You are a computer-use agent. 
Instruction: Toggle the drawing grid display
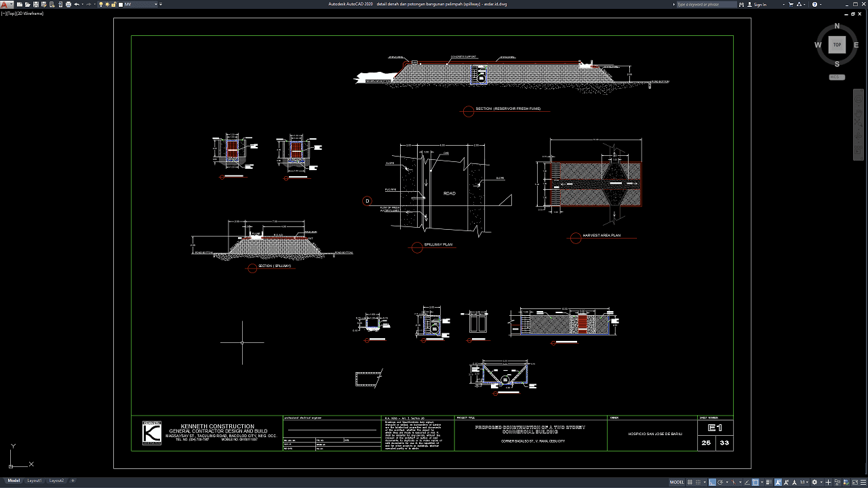tap(690, 482)
